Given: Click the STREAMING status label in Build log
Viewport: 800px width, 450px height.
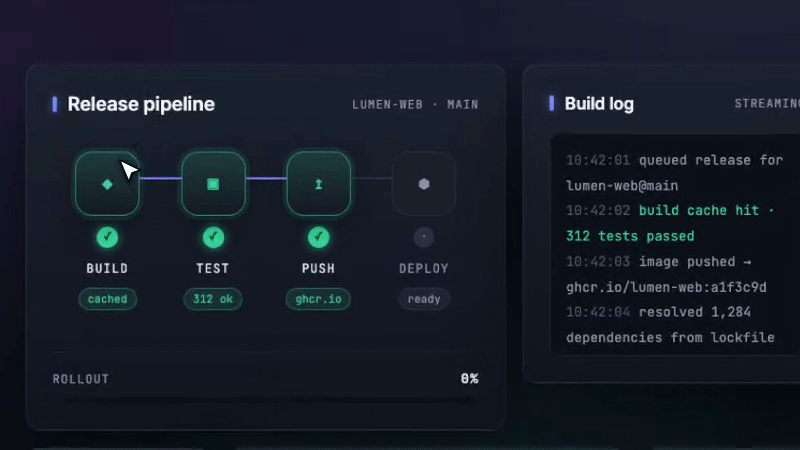Looking at the screenshot, I should (x=767, y=104).
